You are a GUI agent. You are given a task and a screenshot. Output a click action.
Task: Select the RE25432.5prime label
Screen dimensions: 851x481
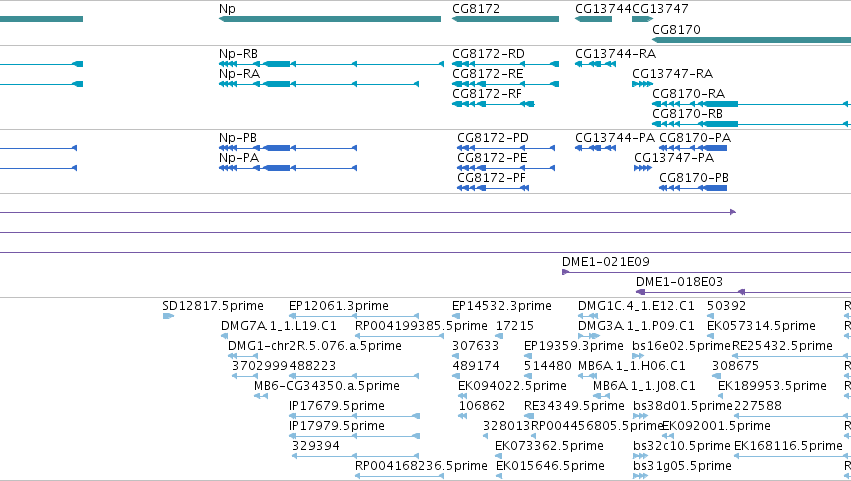(782, 346)
